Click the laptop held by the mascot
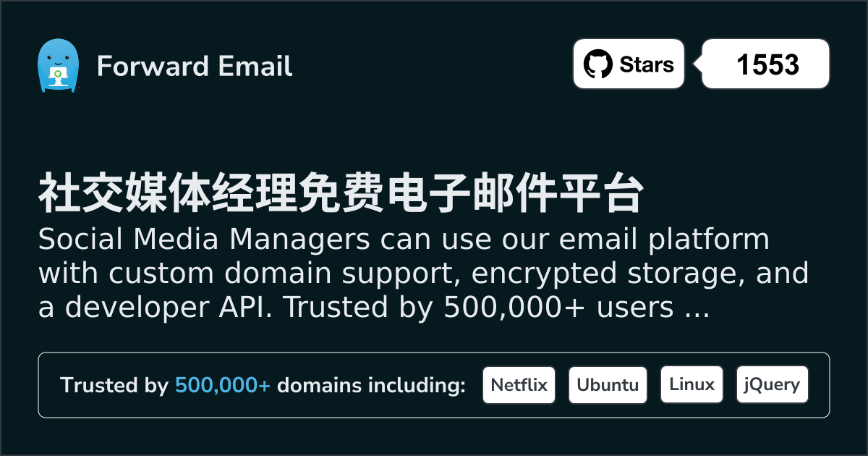Viewport: 868px width, 456px height. click(x=57, y=75)
